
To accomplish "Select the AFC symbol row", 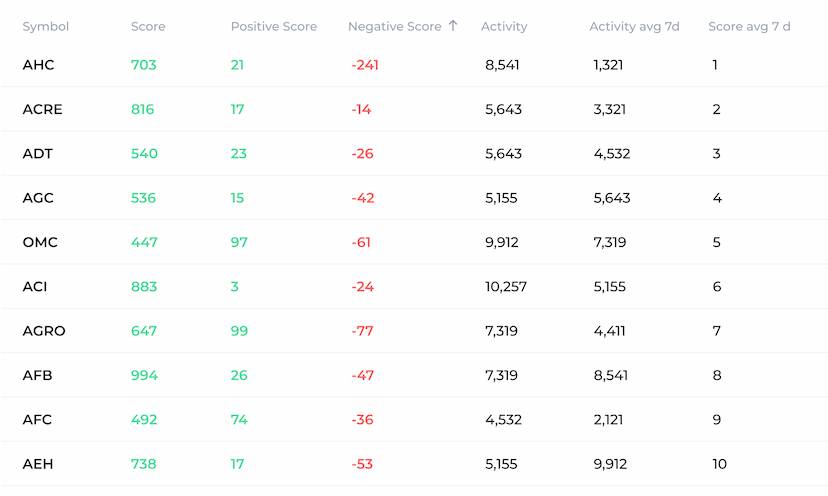I will click(38, 420).
